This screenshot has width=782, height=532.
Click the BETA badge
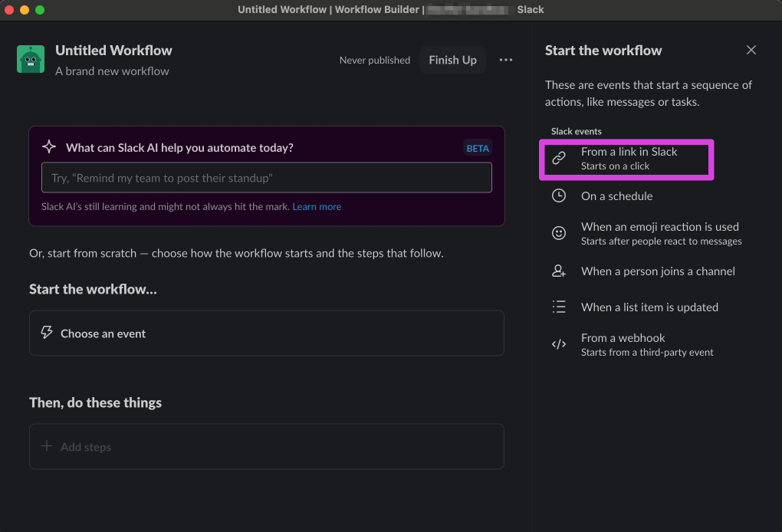point(478,147)
